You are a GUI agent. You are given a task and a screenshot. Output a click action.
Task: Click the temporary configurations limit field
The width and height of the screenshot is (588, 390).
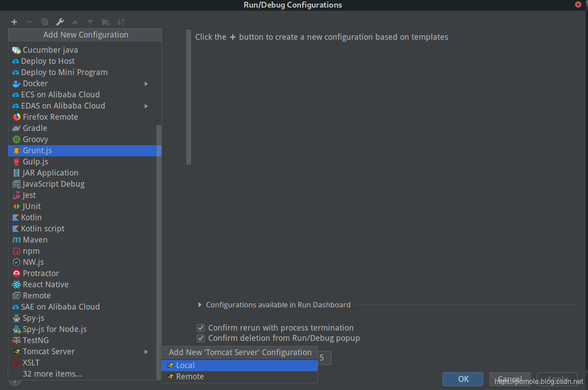point(324,358)
